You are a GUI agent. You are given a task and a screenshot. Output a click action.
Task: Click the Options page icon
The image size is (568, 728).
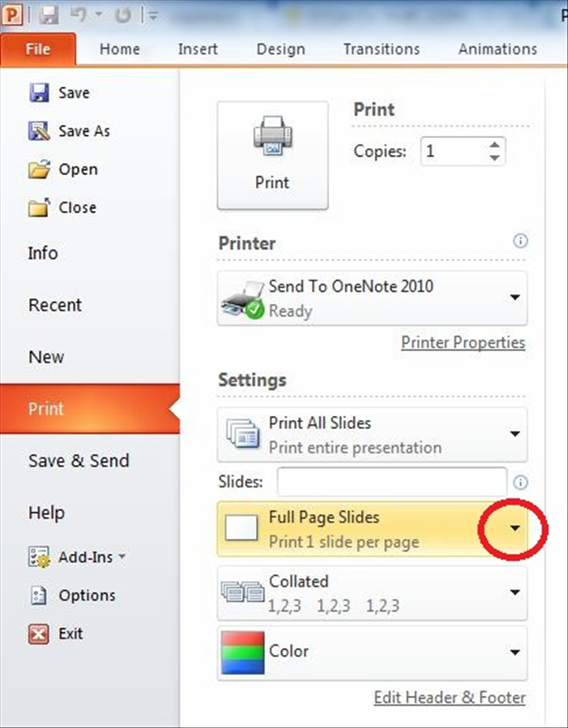tap(38, 596)
